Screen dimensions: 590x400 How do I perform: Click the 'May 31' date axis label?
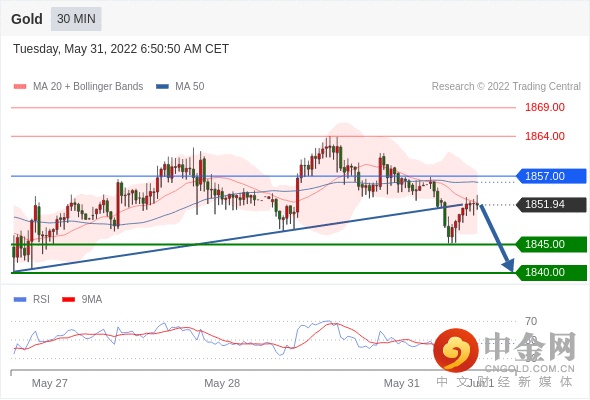pos(401,383)
